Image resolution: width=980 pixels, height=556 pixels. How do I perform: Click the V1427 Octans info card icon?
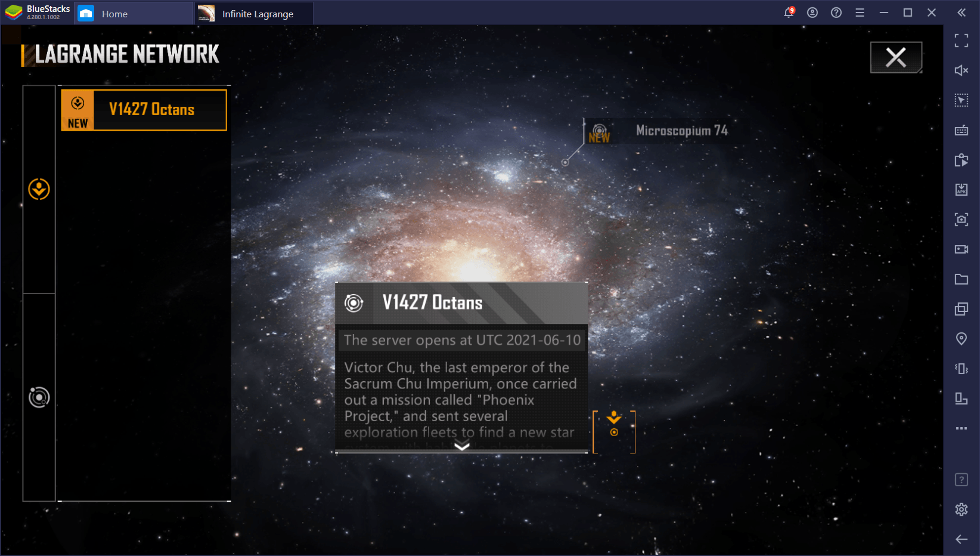coord(353,303)
